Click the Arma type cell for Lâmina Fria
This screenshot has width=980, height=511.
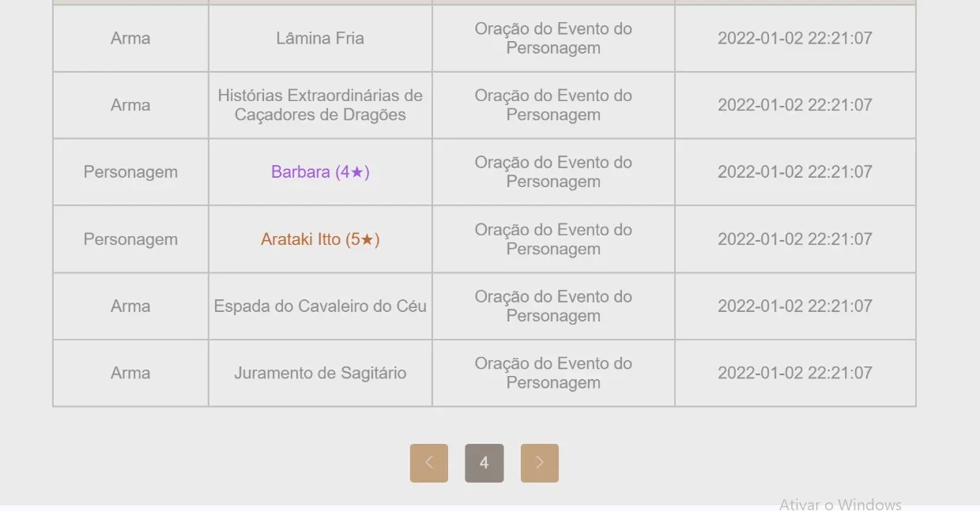pyautogui.click(x=130, y=38)
